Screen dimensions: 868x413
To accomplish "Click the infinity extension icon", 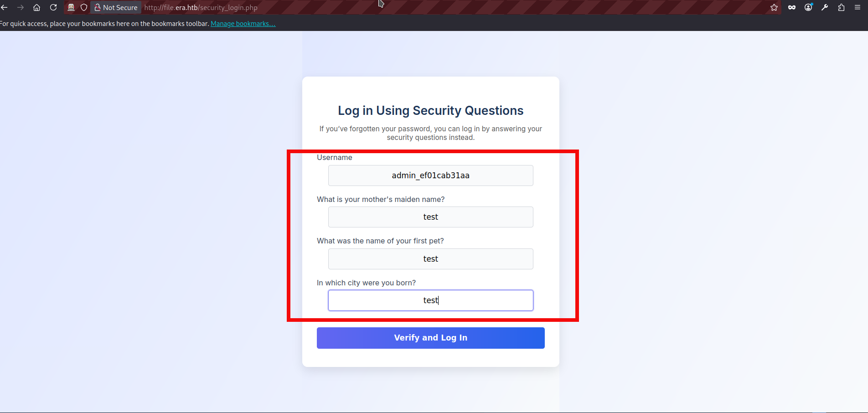I will pos(792,7).
